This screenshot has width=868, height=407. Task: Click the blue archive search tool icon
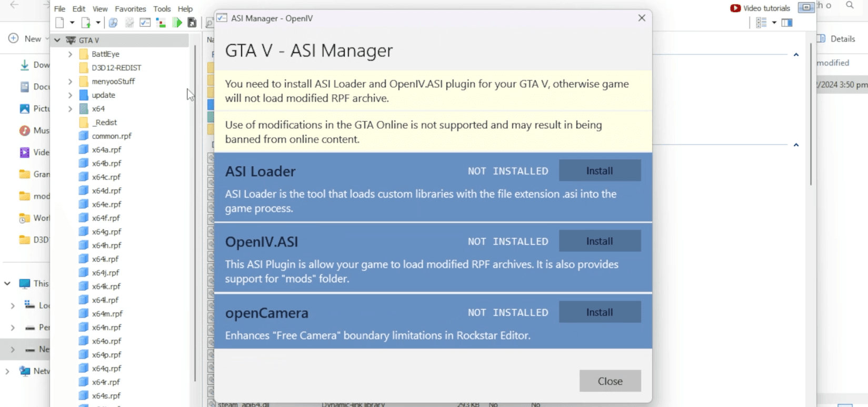[113, 23]
